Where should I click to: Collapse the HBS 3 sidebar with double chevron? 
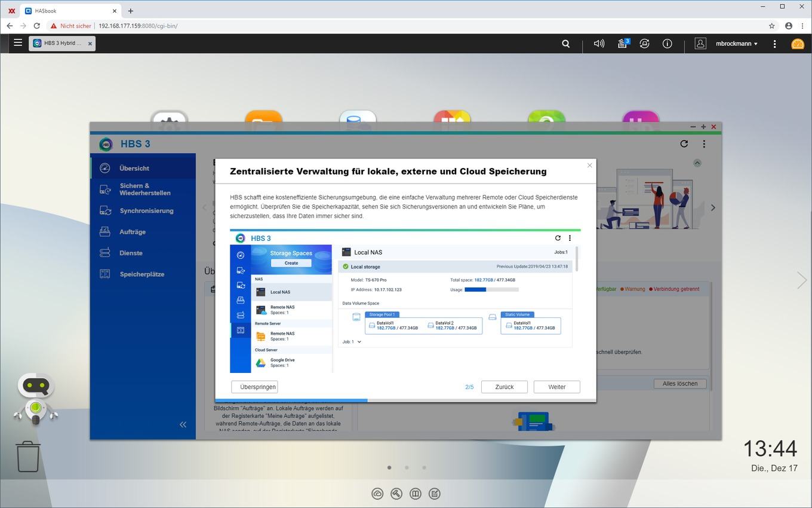click(183, 424)
